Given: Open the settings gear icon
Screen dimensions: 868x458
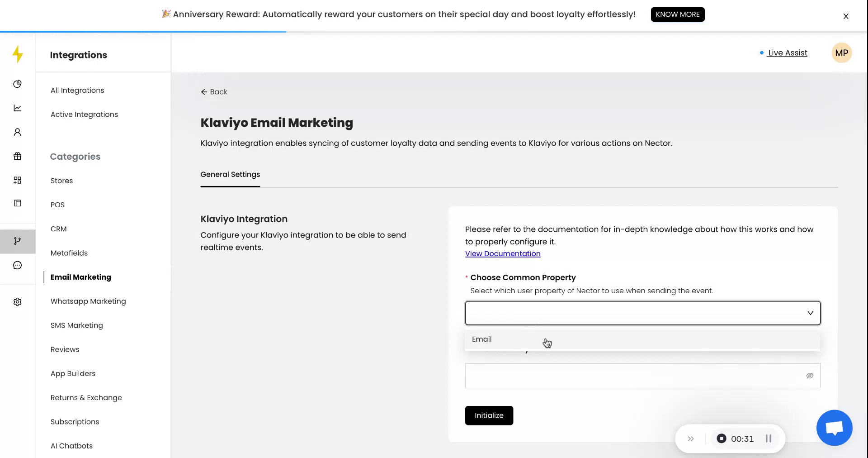Looking at the screenshot, I should [17, 302].
